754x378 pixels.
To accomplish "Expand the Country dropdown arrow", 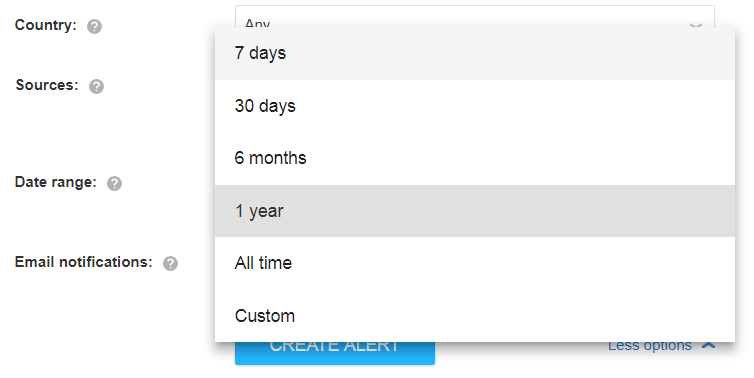I will tap(696, 25).
